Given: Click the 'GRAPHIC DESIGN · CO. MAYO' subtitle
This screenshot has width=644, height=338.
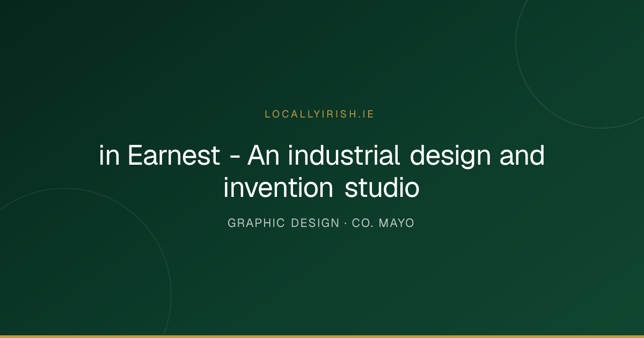Looking at the screenshot, I should point(321,223).
